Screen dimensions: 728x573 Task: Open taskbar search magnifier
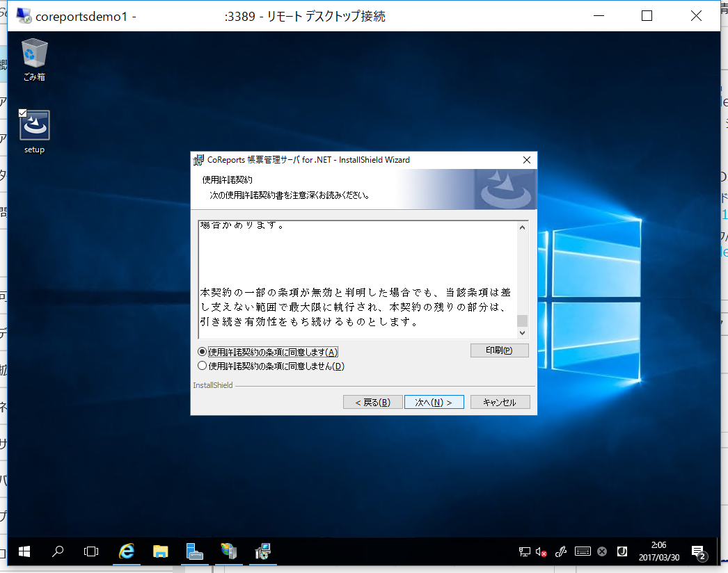click(x=58, y=551)
